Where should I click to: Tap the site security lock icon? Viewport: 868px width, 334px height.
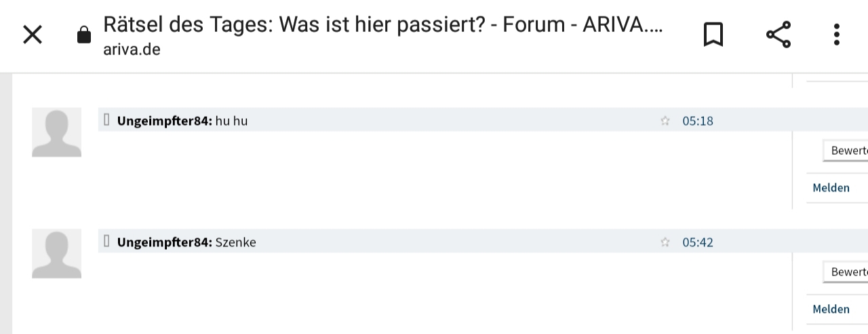[84, 35]
